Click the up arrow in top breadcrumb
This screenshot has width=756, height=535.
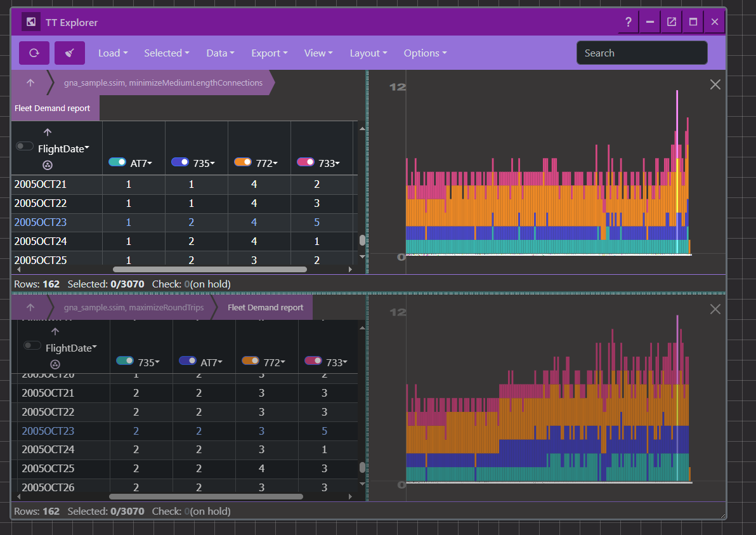click(x=30, y=83)
